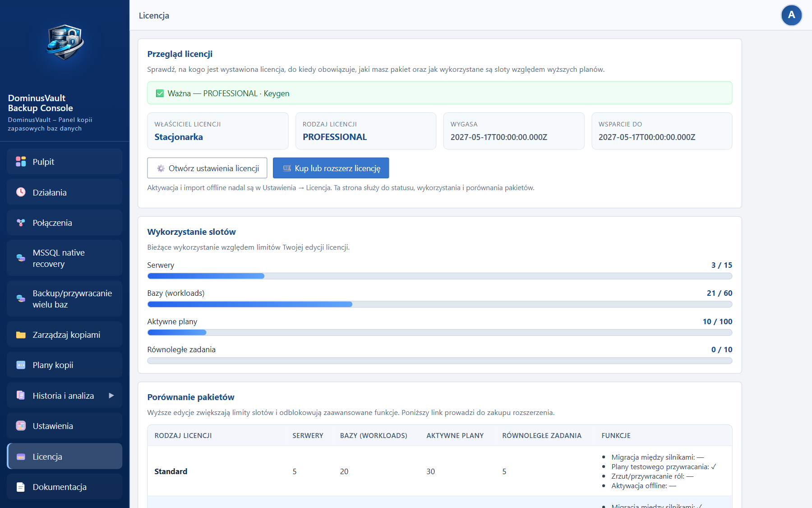Click the Wygasa expiry date value
812x508 pixels.
[x=499, y=137]
